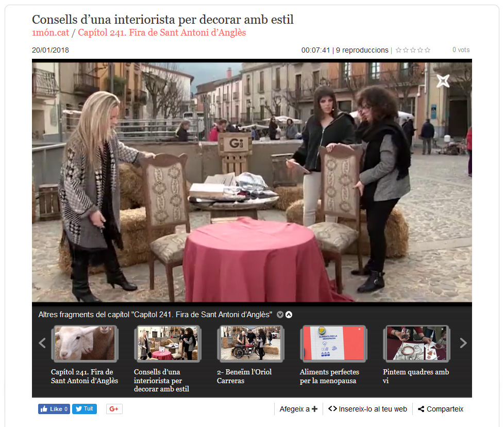Rate the video one star
The width and height of the screenshot is (504, 427).
[x=398, y=50]
